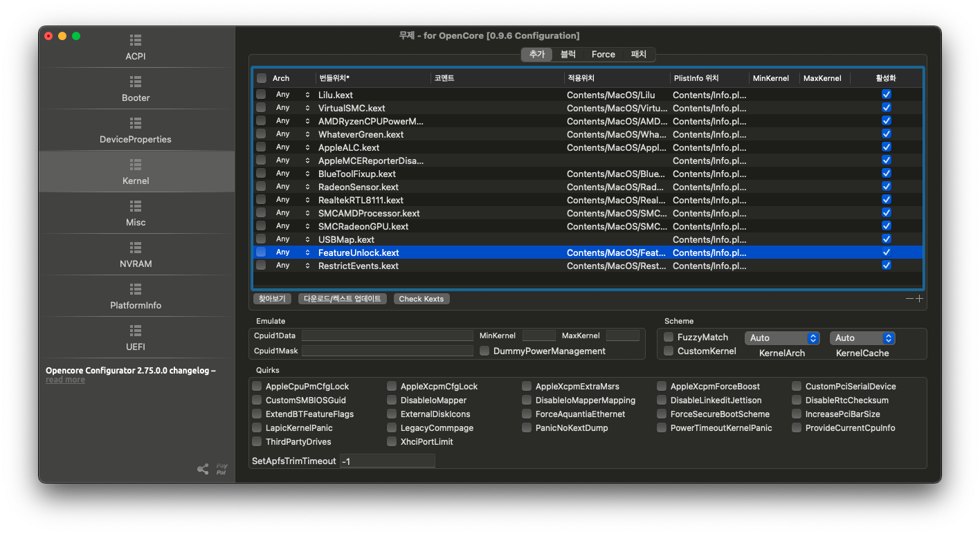Image resolution: width=980 pixels, height=534 pixels.
Task: Switch to the 추가 tab
Action: [x=537, y=54]
